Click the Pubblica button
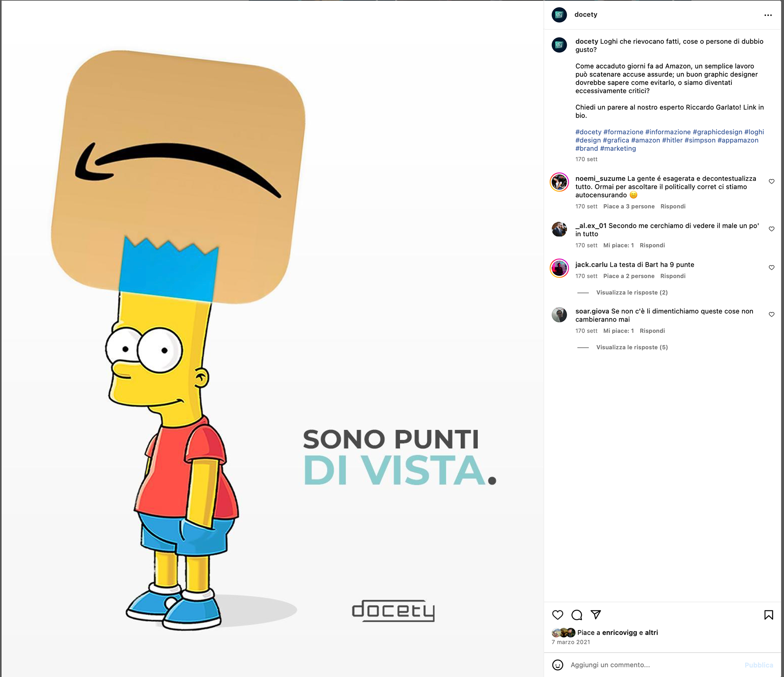 [759, 665]
